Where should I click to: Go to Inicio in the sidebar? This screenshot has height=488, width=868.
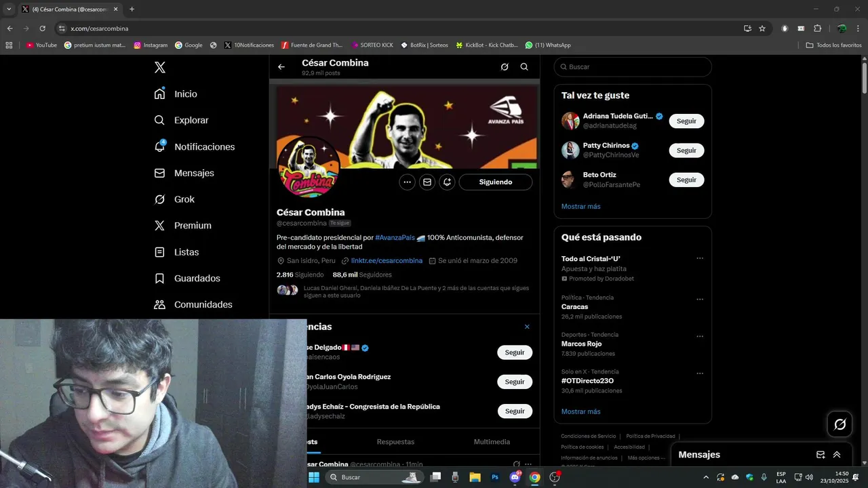176,94
